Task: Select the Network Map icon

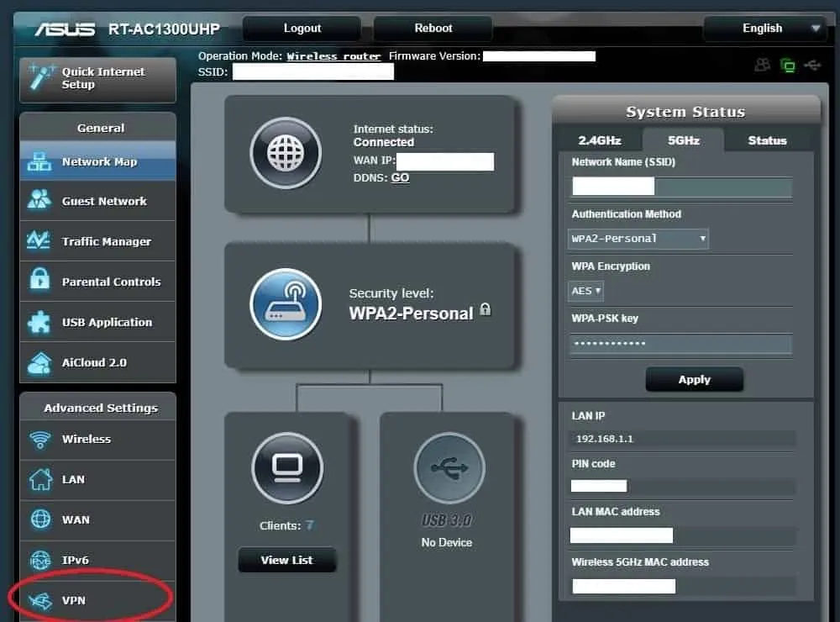Action: click(x=39, y=161)
